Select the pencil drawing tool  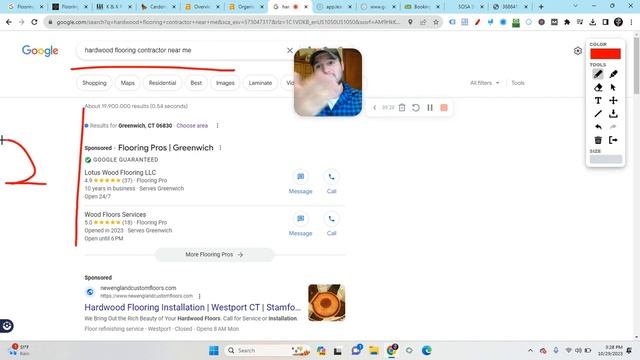pyautogui.click(x=598, y=74)
